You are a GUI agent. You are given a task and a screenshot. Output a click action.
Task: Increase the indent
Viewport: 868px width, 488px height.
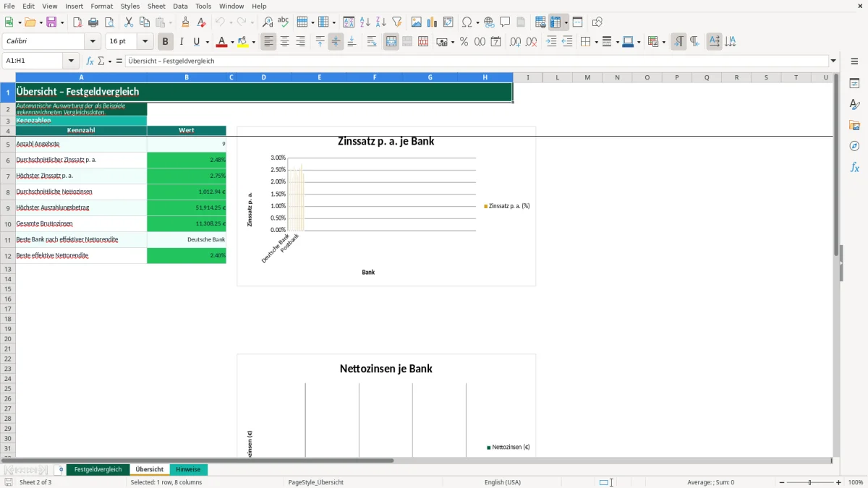point(551,42)
